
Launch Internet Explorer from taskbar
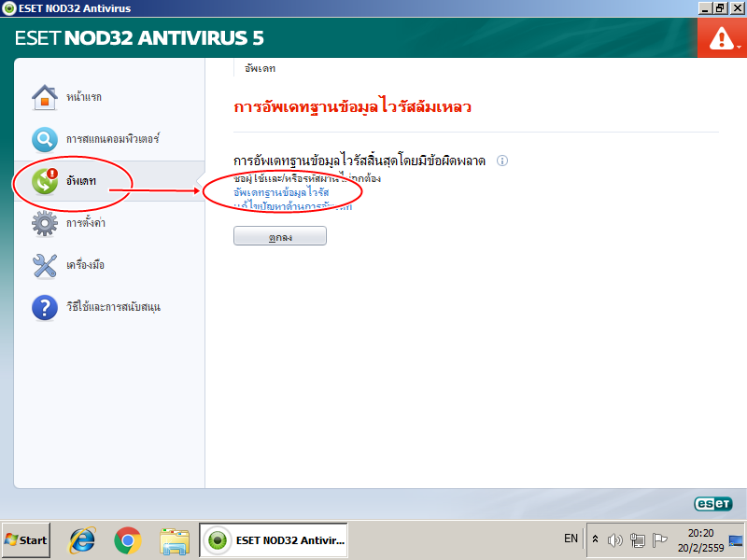(82, 540)
